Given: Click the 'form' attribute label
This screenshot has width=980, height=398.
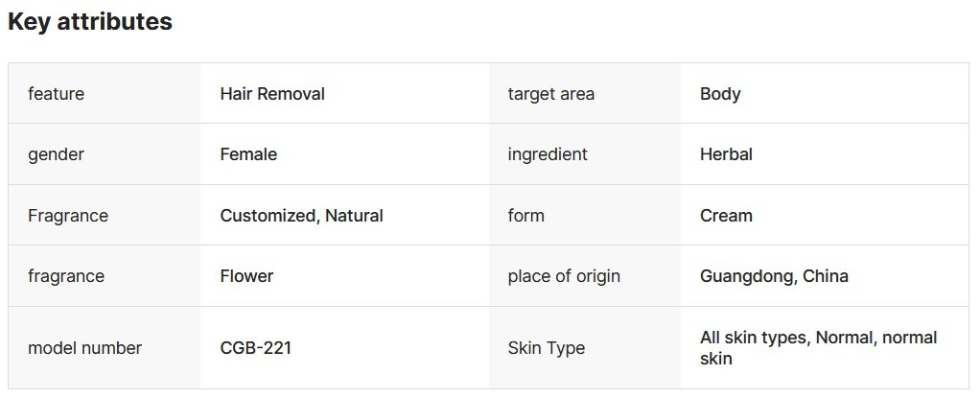Looking at the screenshot, I should [525, 216].
